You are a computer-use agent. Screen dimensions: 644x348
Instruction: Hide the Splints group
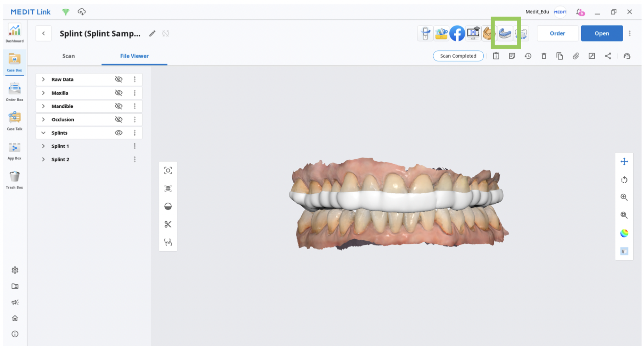[x=119, y=133]
